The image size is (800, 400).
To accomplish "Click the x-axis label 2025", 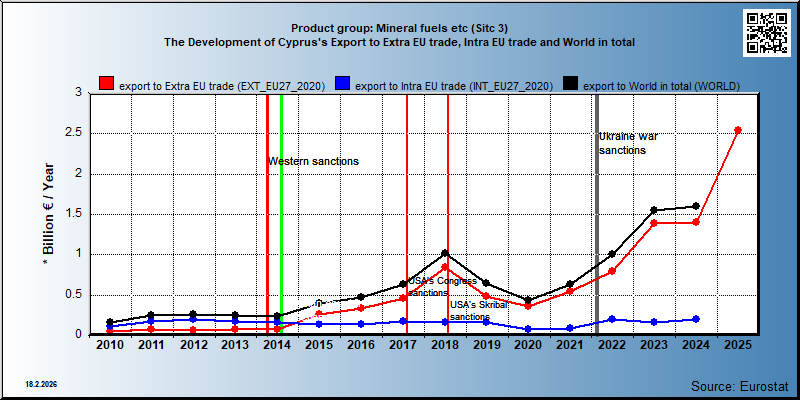I will click(738, 345).
